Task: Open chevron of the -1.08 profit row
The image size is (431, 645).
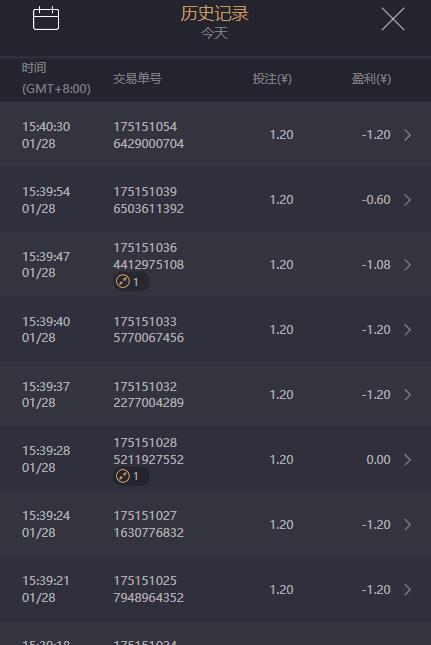Action: pyautogui.click(x=407, y=264)
